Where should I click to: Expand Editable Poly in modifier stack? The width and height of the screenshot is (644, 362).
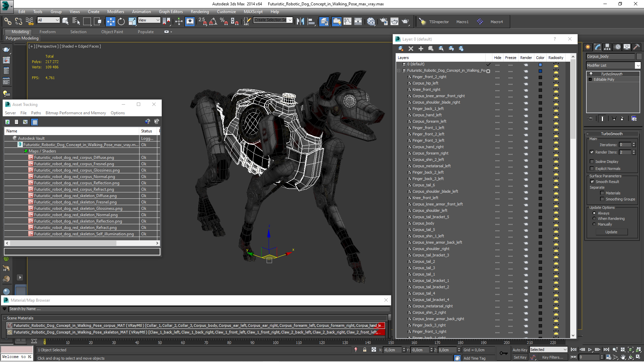(x=590, y=79)
